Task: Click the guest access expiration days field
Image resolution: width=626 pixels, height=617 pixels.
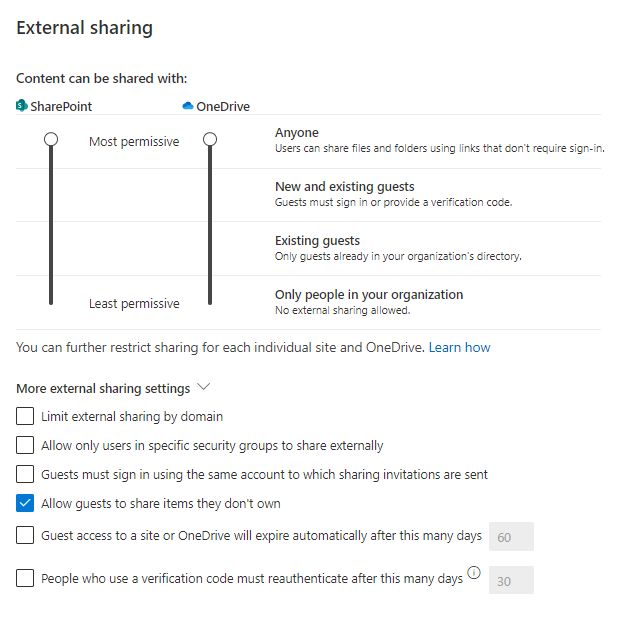Action: [x=511, y=537]
